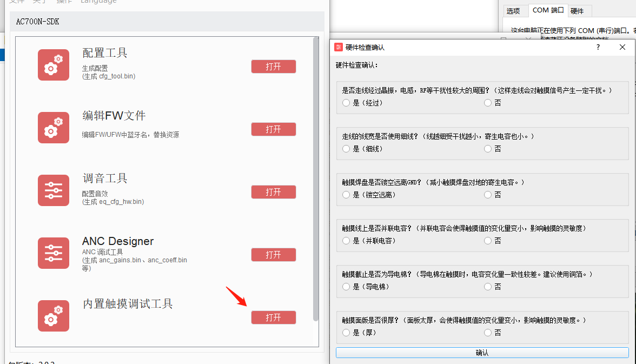Click the ANC Designer sliders icon
The image size is (636, 364).
tap(54, 253)
